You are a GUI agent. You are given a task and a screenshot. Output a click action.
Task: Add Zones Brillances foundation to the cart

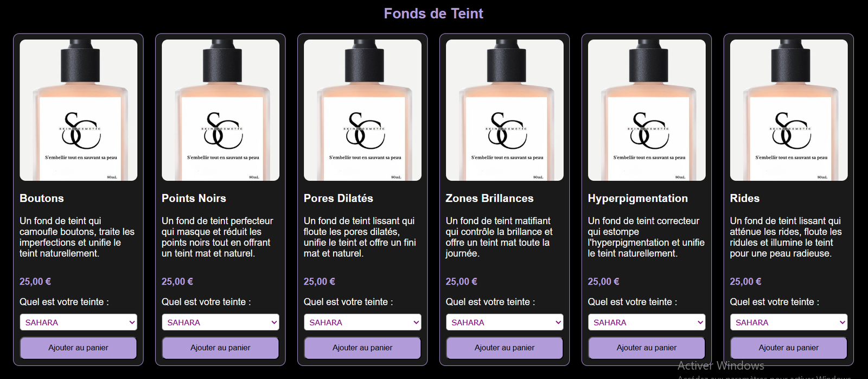pyautogui.click(x=505, y=348)
